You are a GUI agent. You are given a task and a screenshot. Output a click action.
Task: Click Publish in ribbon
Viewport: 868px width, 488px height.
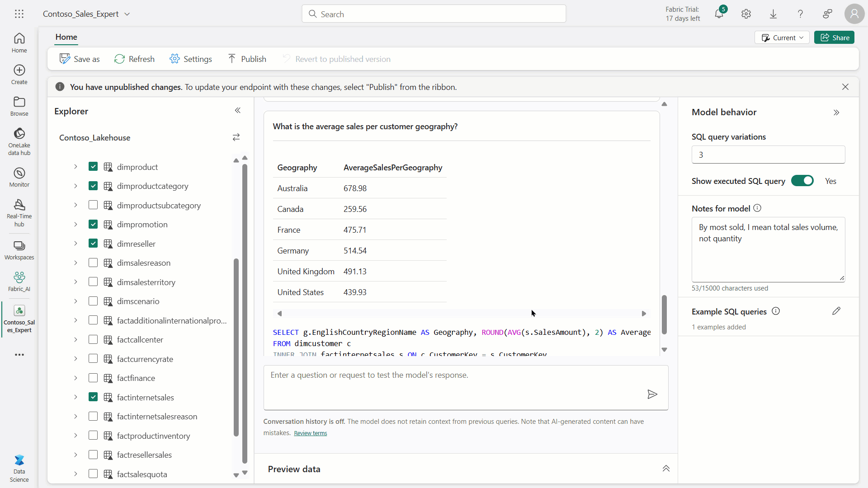247,59
